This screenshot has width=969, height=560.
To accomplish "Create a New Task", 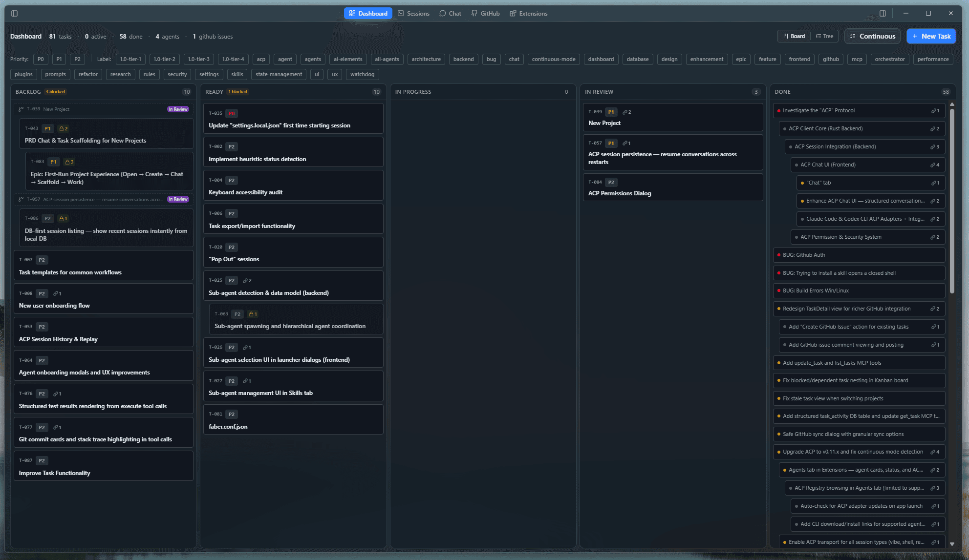I will pyautogui.click(x=931, y=36).
